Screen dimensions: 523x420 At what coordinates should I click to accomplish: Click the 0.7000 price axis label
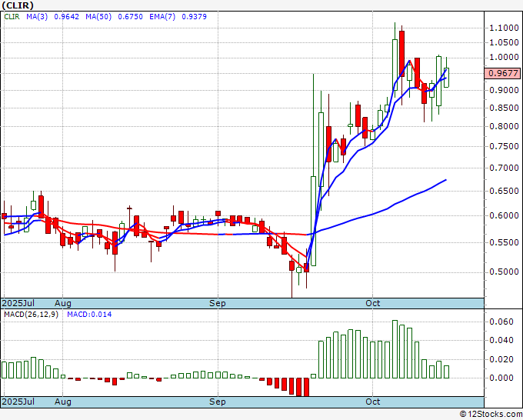pos(504,168)
